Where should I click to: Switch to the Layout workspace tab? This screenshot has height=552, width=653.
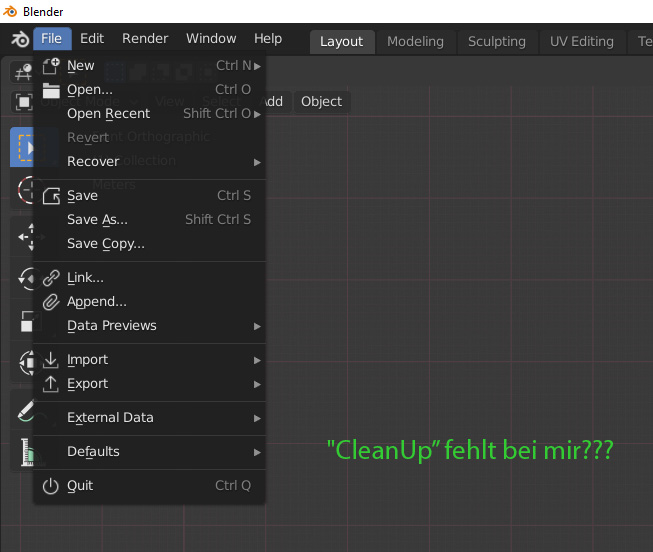[x=342, y=42]
